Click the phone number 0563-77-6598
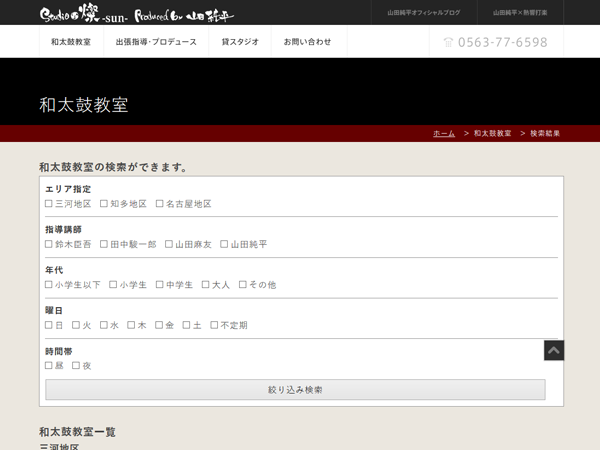Image resolution: width=600 pixels, height=450 pixels. [x=495, y=42]
